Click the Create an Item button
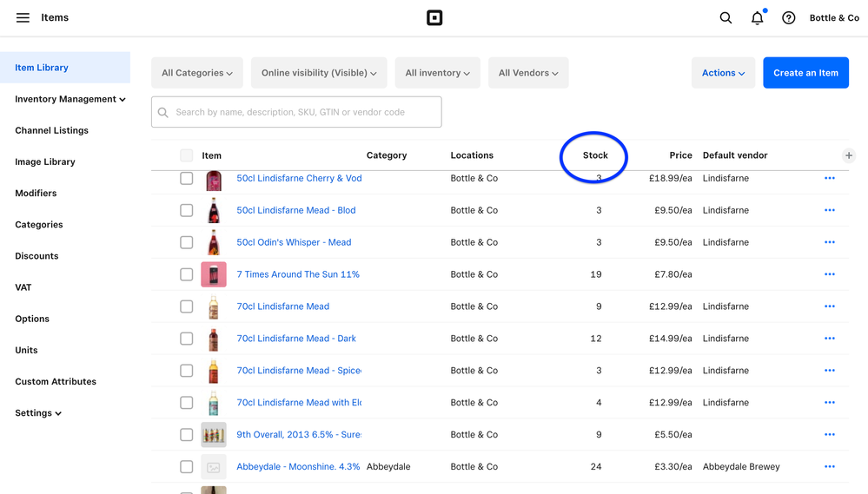The height and width of the screenshot is (494, 868). coord(805,73)
